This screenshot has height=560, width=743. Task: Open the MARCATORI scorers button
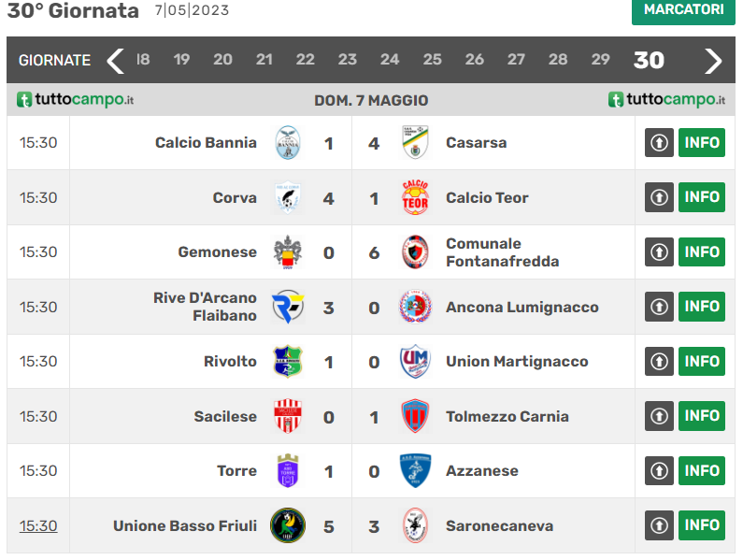[683, 10]
